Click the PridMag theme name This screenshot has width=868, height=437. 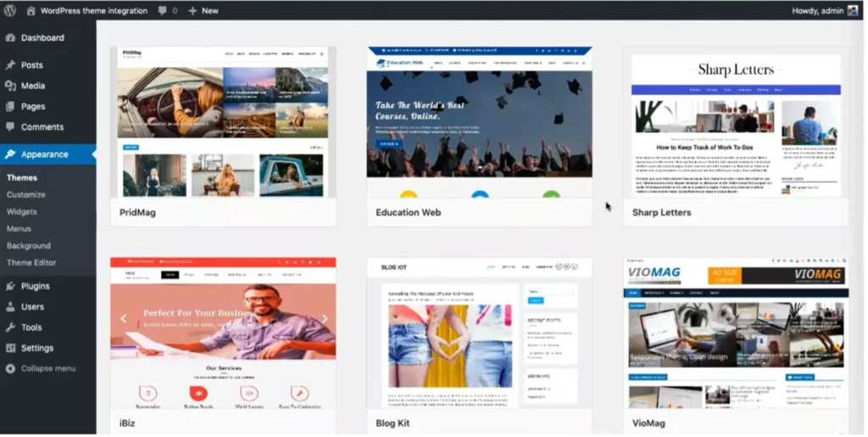138,212
